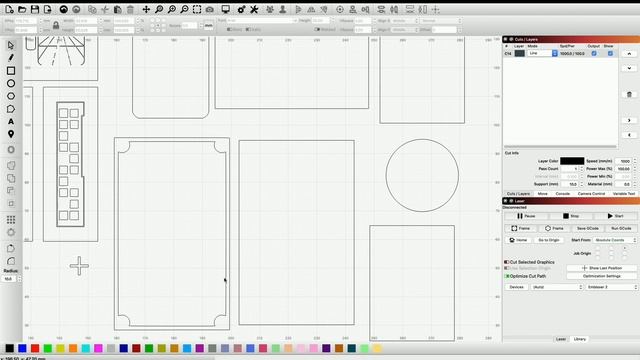640x360 pixels.
Task: Open the Emblaser 2 device dropdown
Action: 611,287
